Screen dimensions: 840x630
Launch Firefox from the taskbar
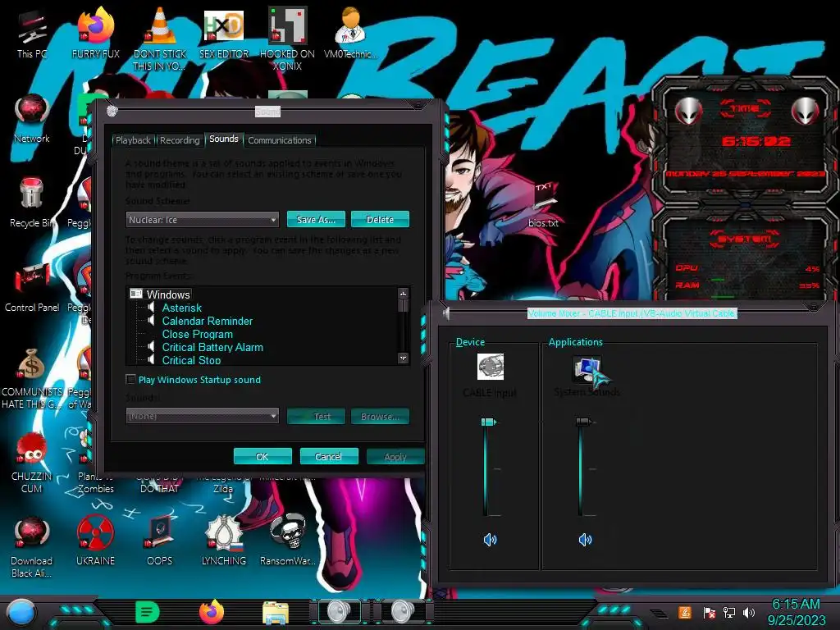pos(212,612)
